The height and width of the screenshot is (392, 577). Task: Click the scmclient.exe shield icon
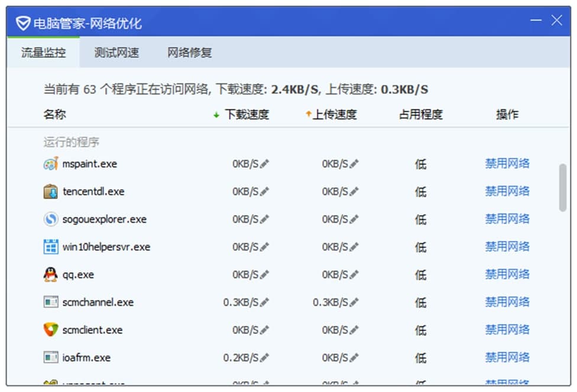[x=50, y=331]
